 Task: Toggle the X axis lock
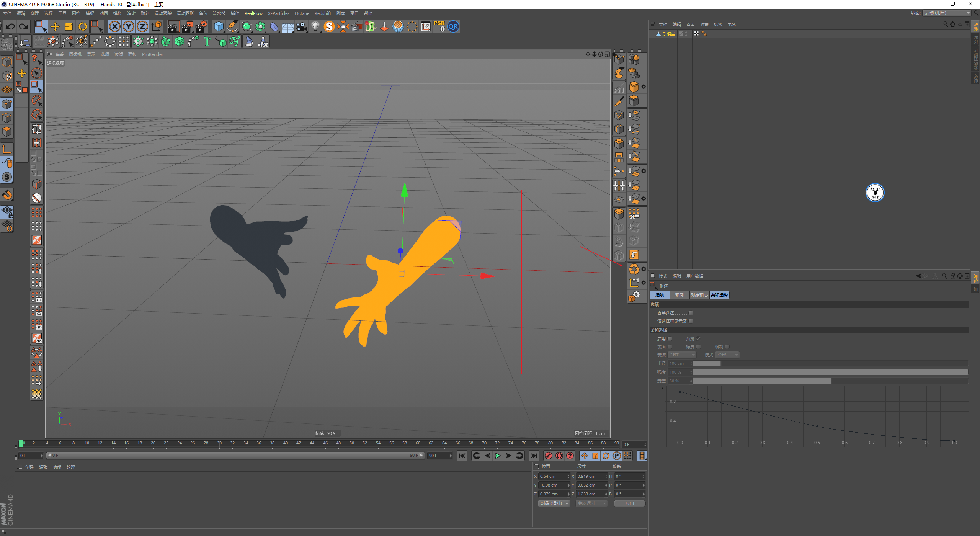point(114,26)
